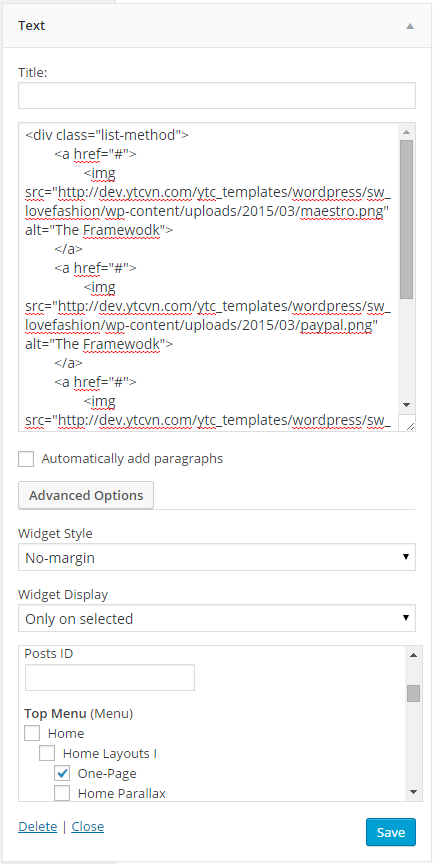Check the Home menu item box
This screenshot has height=864, width=433.
click(x=32, y=733)
